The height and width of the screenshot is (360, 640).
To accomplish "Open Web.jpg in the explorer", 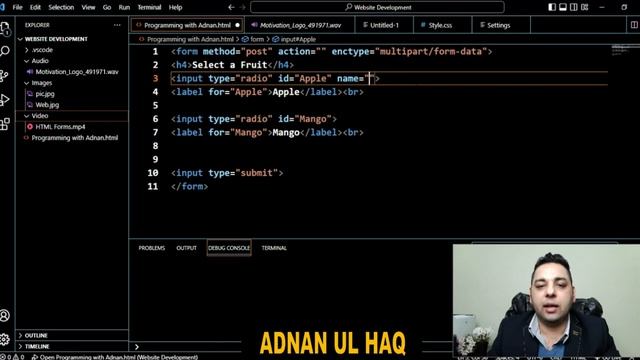I will coord(47,105).
